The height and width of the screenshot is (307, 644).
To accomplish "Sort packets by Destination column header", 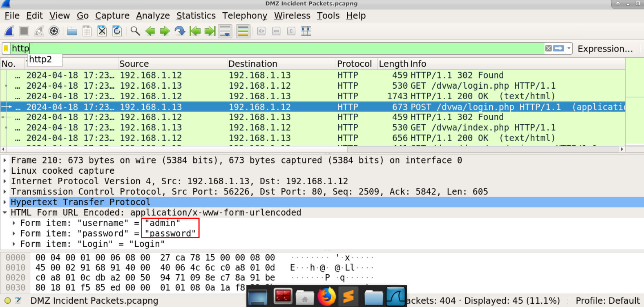I will (282, 64).
